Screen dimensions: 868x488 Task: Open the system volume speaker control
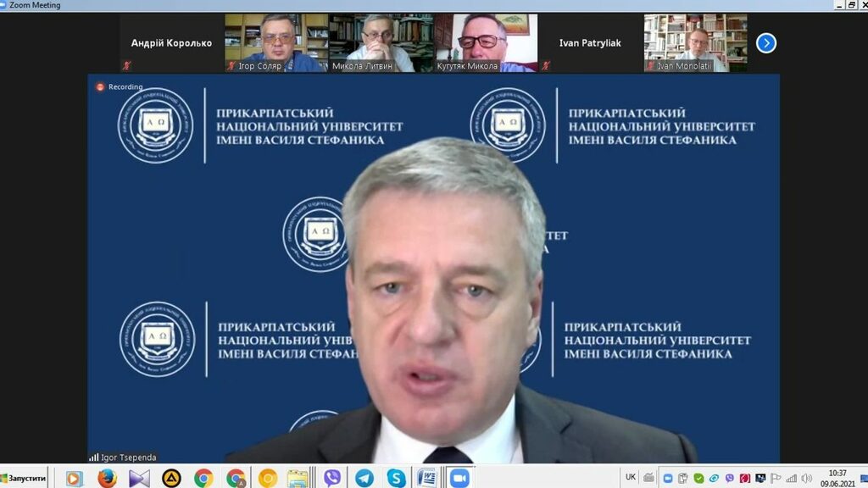point(806,478)
